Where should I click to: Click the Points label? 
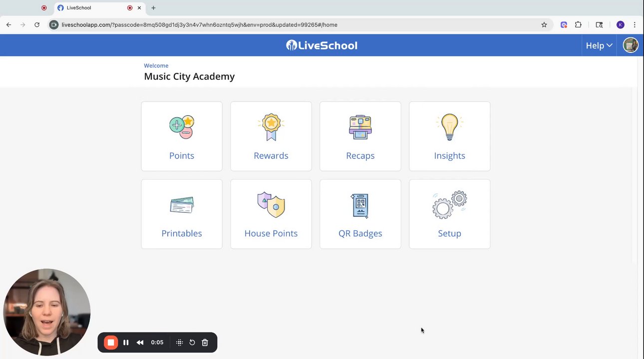tap(182, 156)
